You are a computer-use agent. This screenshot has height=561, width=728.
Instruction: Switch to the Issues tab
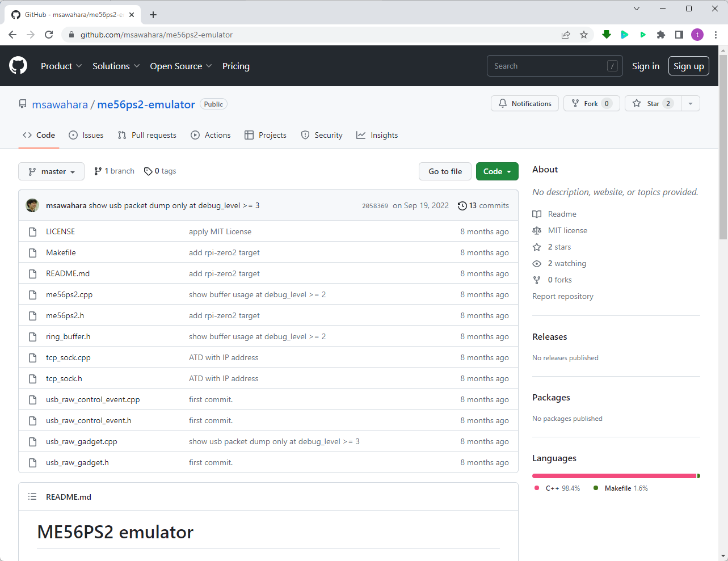pyautogui.click(x=86, y=135)
